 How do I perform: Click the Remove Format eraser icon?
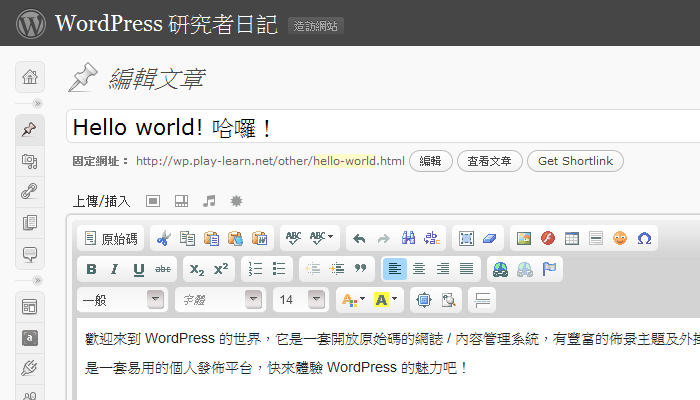[490, 238]
